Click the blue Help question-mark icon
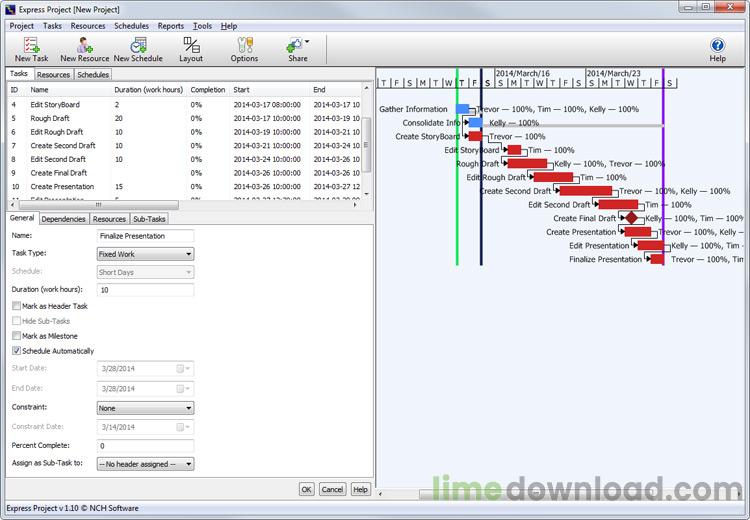This screenshot has width=750, height=520. pyautogui.click(x=717, y=45)
